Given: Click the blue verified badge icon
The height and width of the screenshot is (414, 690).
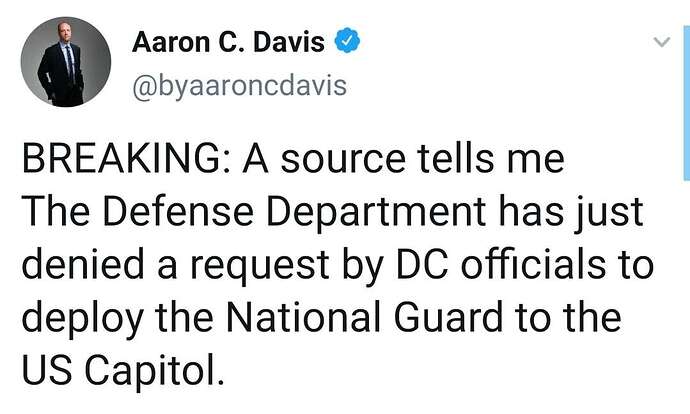Looking at the screenshot, I should (348, 40).
